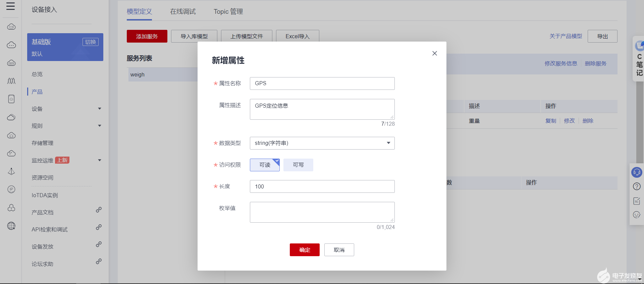
Task: Focus the 属性名称 field containing GPS
Action: pyautogui.click(x=322, y=83)
